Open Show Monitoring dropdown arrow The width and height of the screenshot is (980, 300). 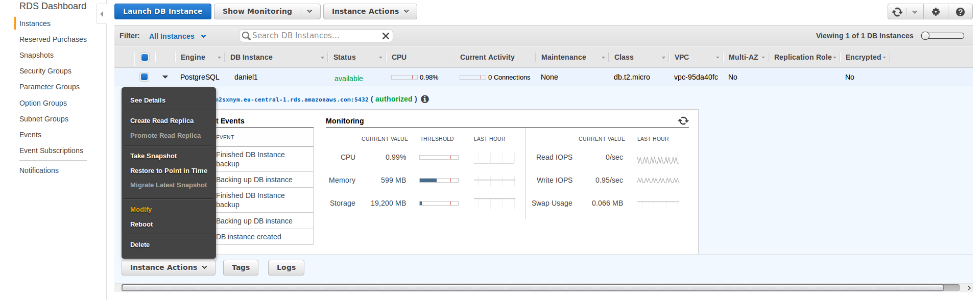click(x=310, y=11)
